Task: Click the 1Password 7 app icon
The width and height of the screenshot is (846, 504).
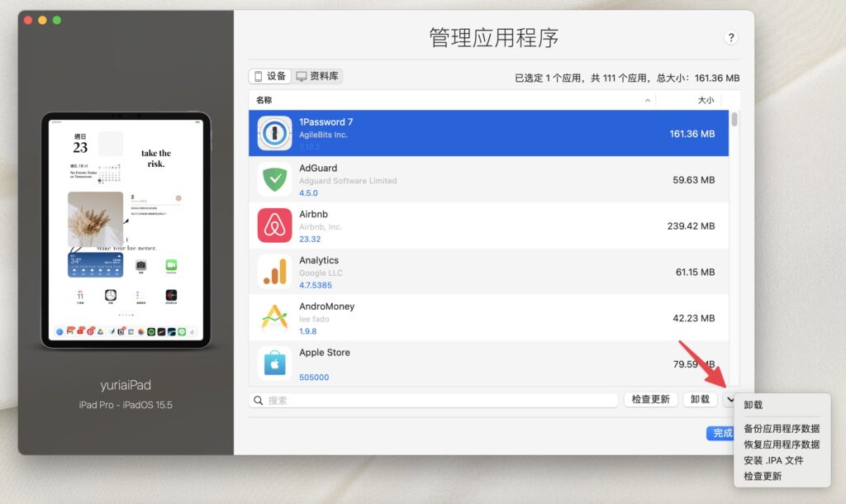Action: coord(274,133)
